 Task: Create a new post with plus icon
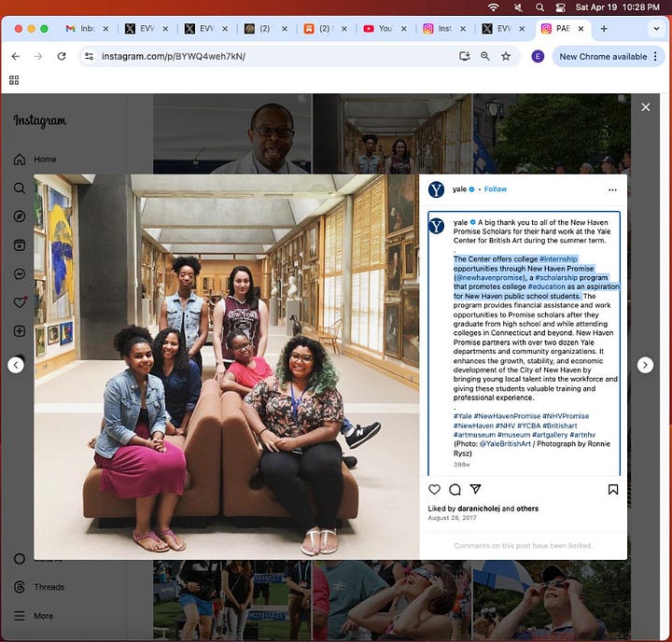pos(20,331)
